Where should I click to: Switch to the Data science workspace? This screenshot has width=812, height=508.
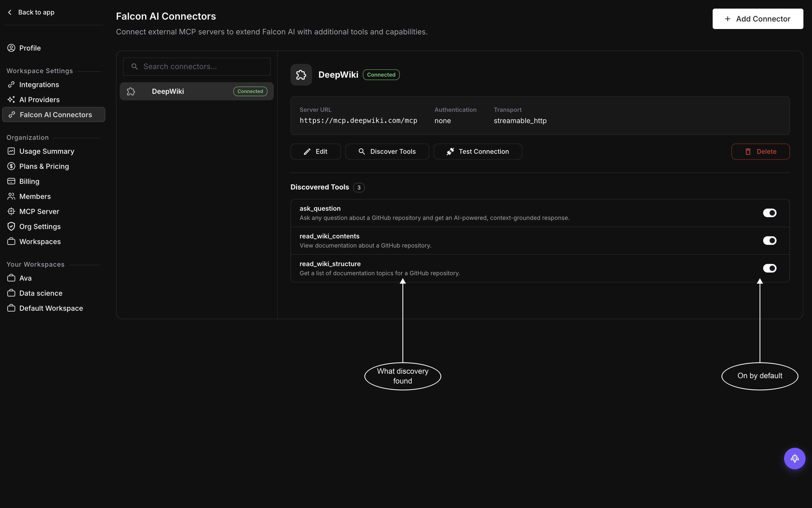(x=54, y=293)
